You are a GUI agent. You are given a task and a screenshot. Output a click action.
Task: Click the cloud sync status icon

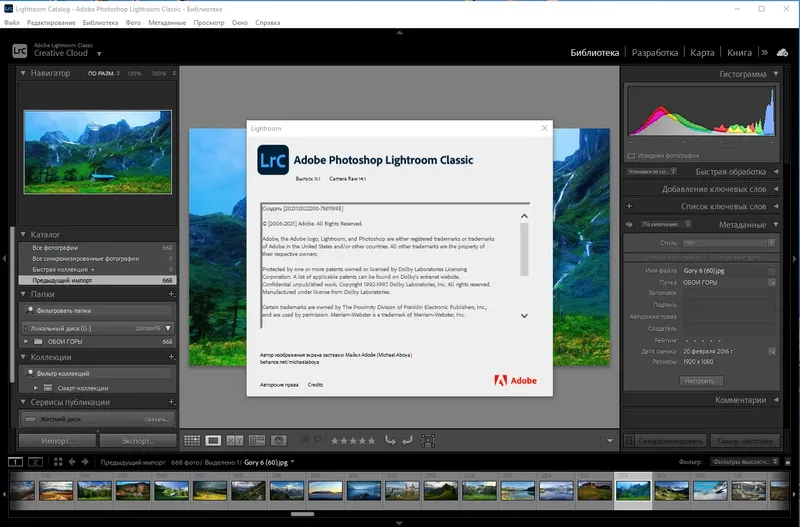pyautogui.click(x=782, y=53)
